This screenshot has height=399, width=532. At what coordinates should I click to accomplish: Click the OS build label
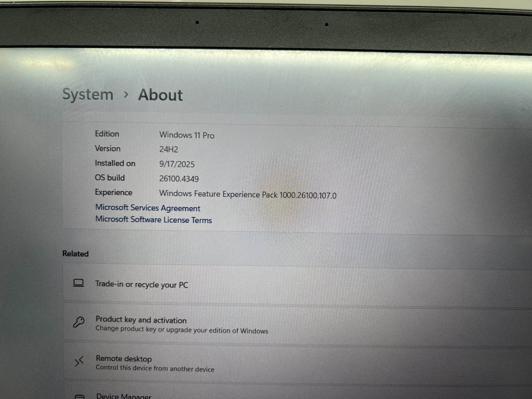point(110,178)
